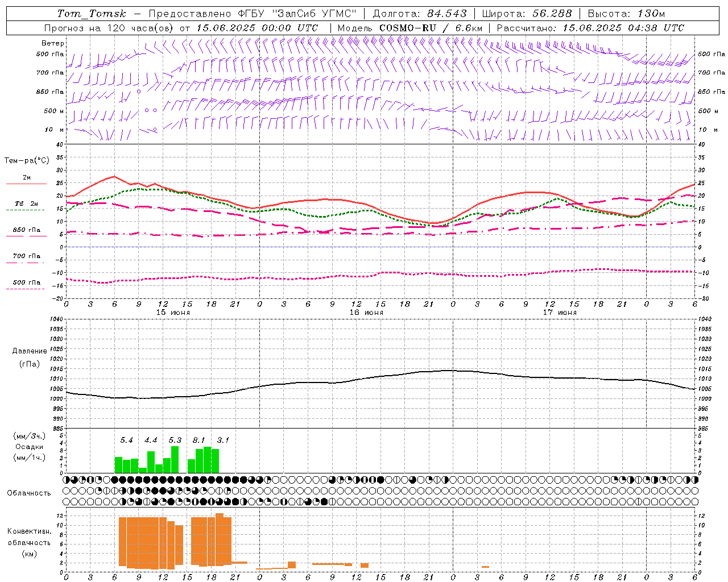
Task: Click the 850 гПа temperature legend entry
Action: 26,232
